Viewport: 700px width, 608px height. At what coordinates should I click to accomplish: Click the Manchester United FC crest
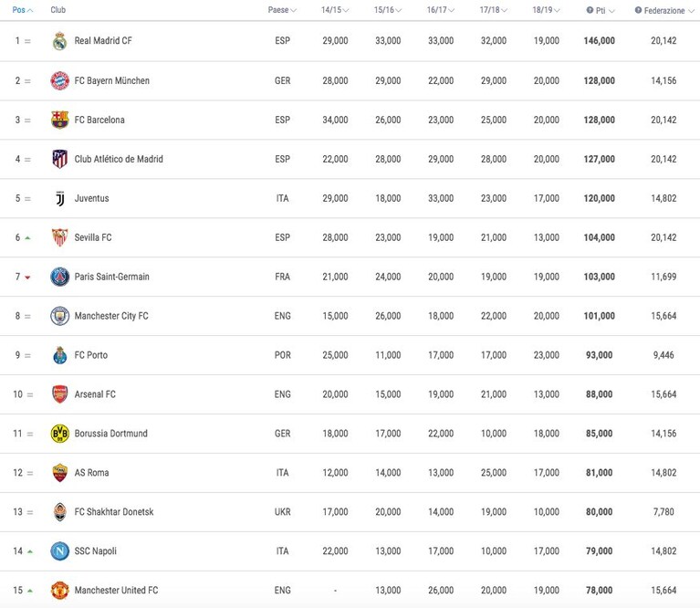click(x=59, y=590)
